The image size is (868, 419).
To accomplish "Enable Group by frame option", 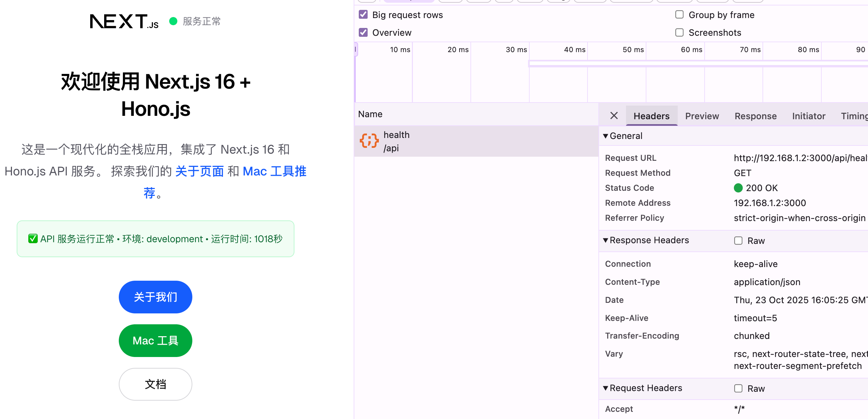I will [679, 15].
